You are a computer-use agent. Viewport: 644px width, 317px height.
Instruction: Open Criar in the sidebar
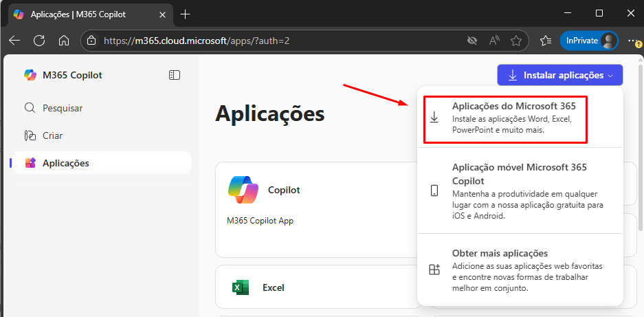(102, 135)
